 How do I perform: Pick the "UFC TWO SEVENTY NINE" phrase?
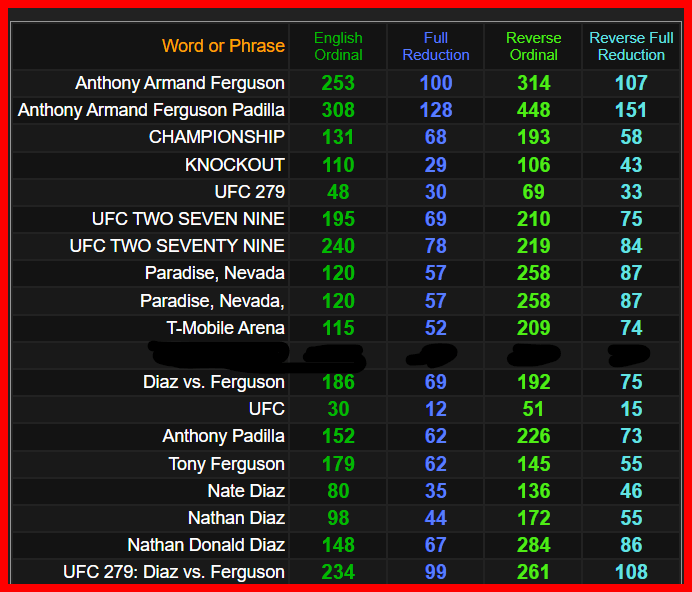point(177,246)
